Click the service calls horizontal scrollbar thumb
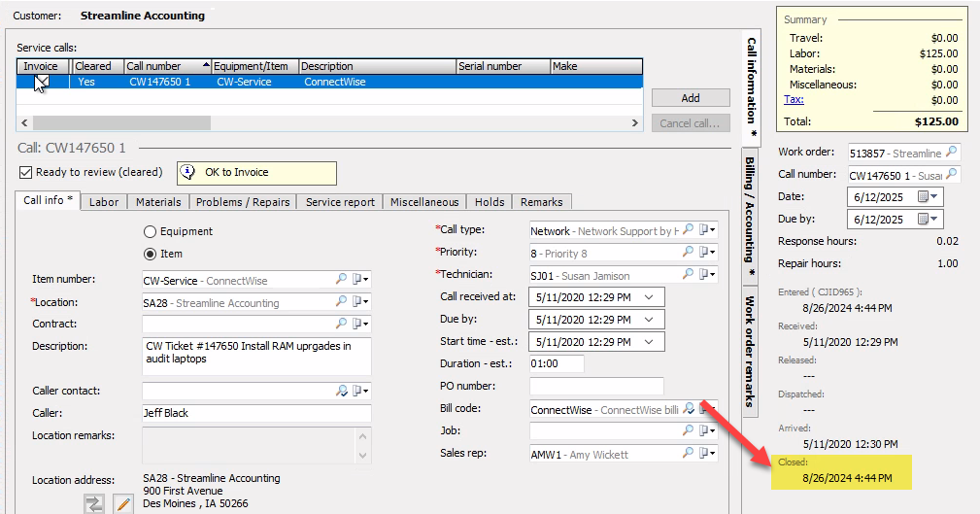980x514 pixels. (121, 123)
